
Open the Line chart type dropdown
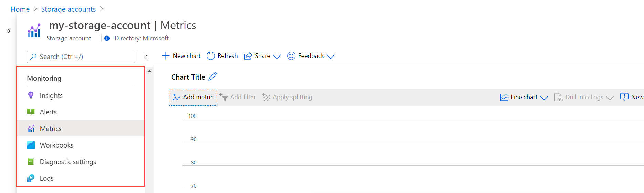coord(524,97)
